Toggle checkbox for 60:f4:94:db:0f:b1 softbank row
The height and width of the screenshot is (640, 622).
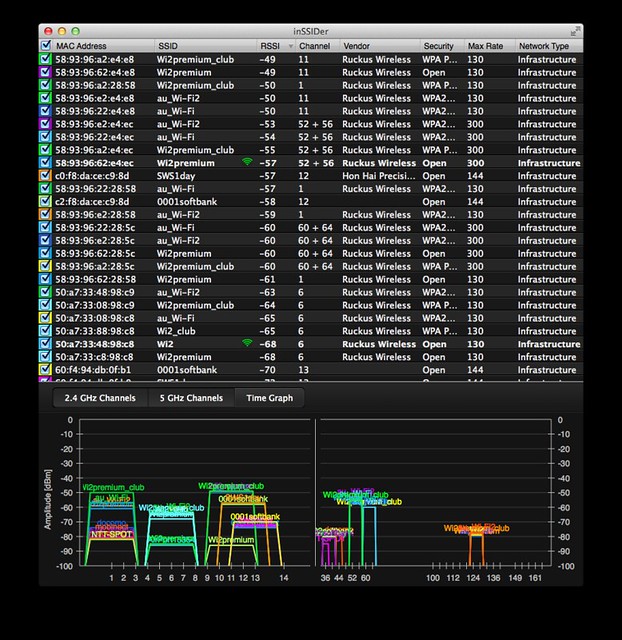(45, 369)
